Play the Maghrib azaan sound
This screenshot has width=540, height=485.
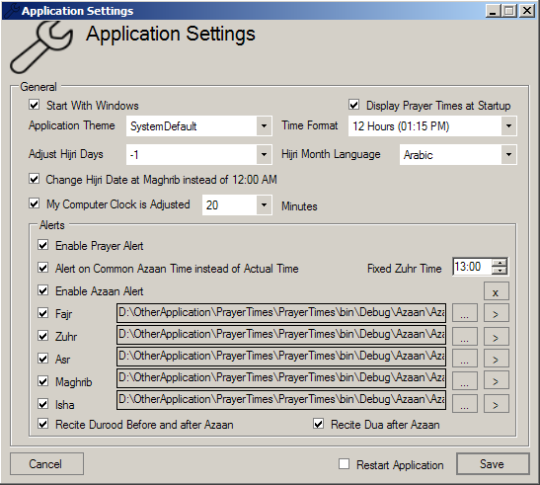[x=496, y=380]
